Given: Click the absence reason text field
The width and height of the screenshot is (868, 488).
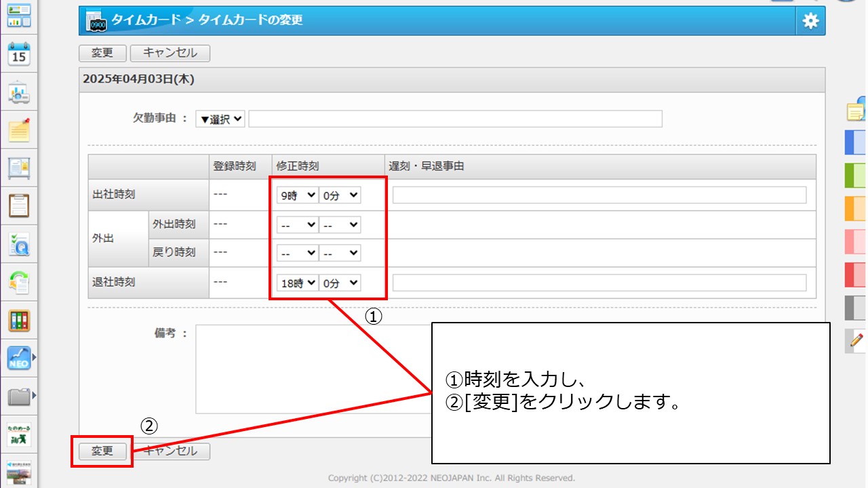Looking at the screenshot, I should [455, 119].
